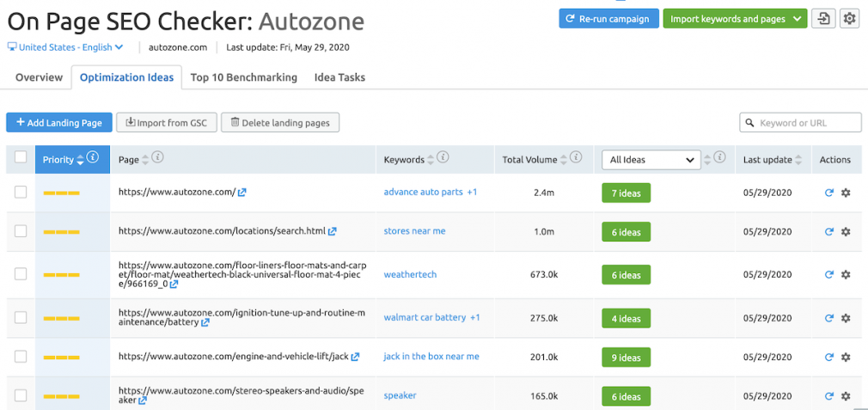The width and height of the screenshot is (868, 410).
Task: Click 673.0k volume in weathertech row
Action: point(543,274)
